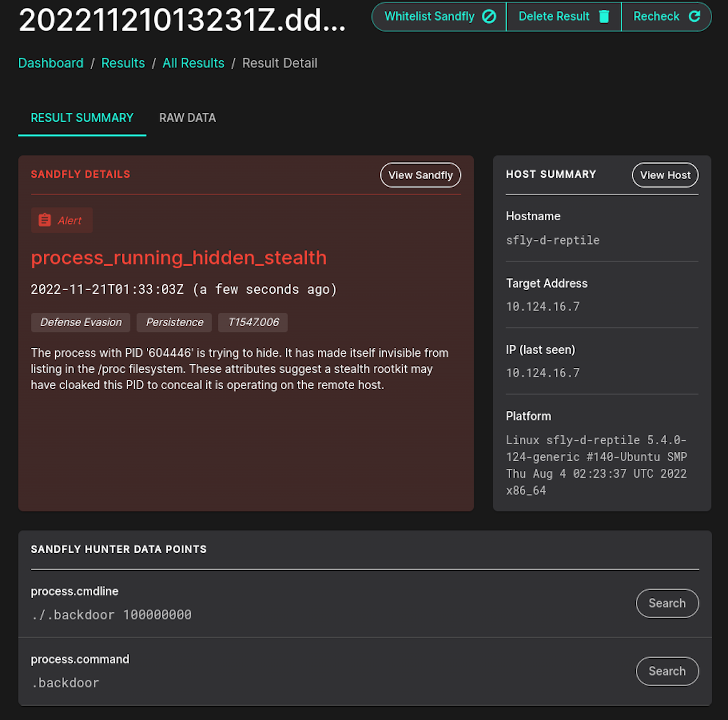Click the clipboard icon in the Alert badge

(44, 220)
